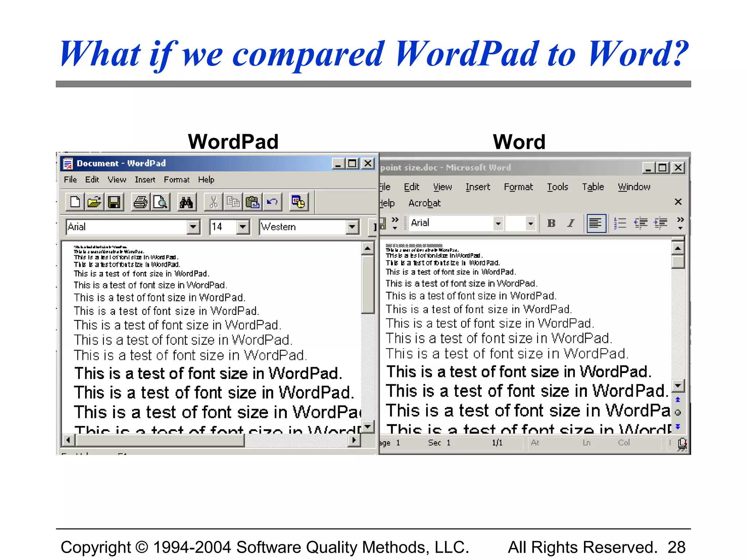Click WordPad horizontal scrollbar right arrow
Screen dimensions: 747x560
click(353, 440)
